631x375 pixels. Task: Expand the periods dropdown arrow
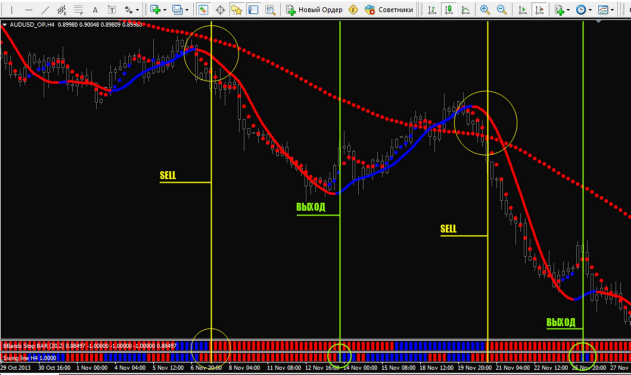coord(590,10)
